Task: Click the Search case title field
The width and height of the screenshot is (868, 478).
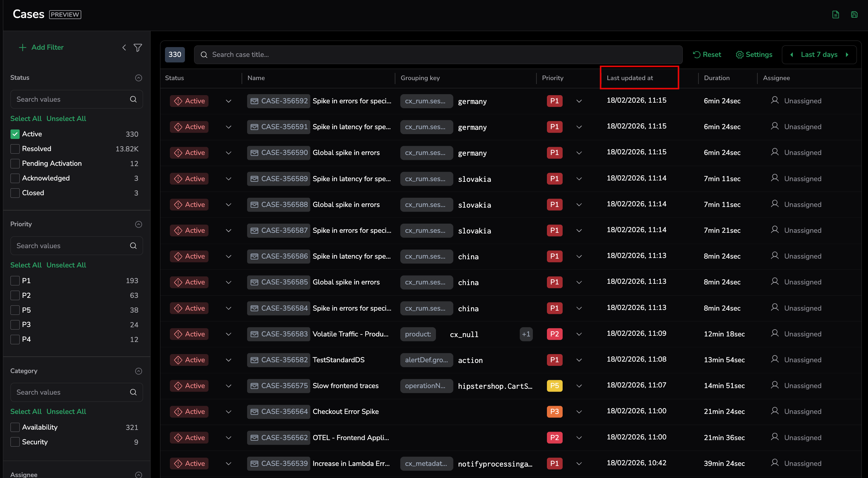Action: point(438,55)
